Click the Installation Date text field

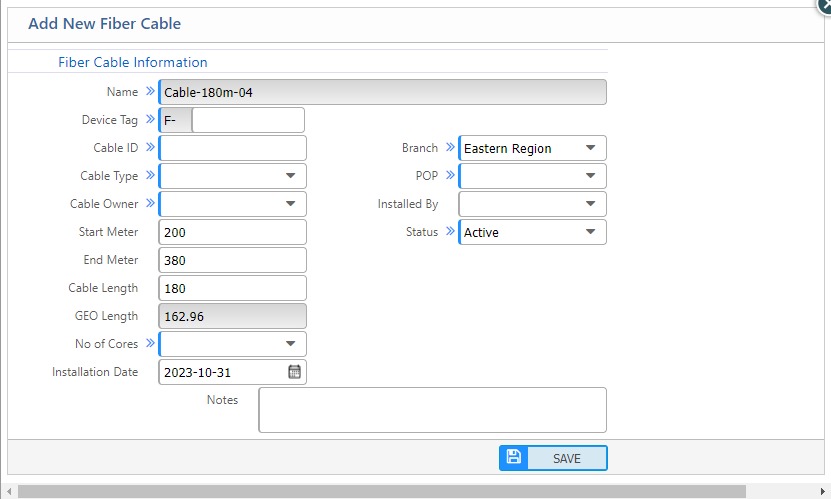pos(222,372)
